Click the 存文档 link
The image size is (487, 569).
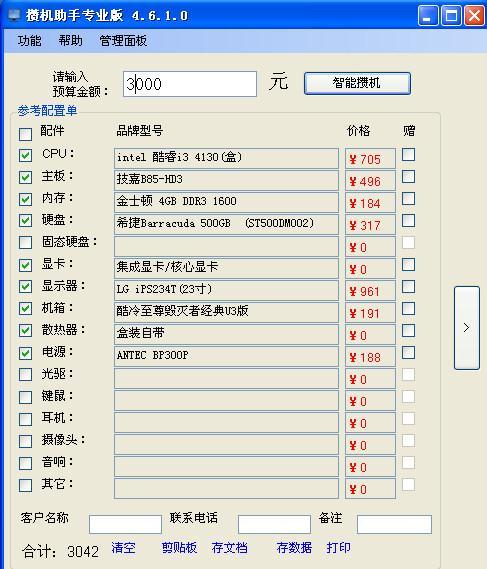(229, 548)
